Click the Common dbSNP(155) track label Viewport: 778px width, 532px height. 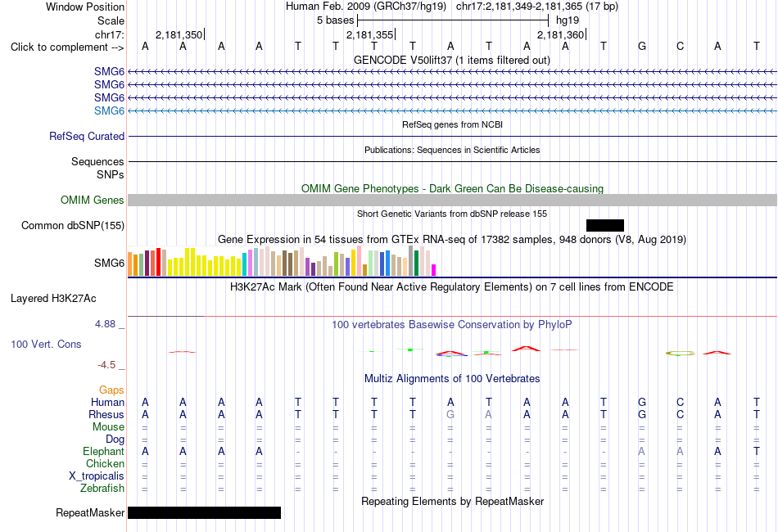(x=73, y=225)
